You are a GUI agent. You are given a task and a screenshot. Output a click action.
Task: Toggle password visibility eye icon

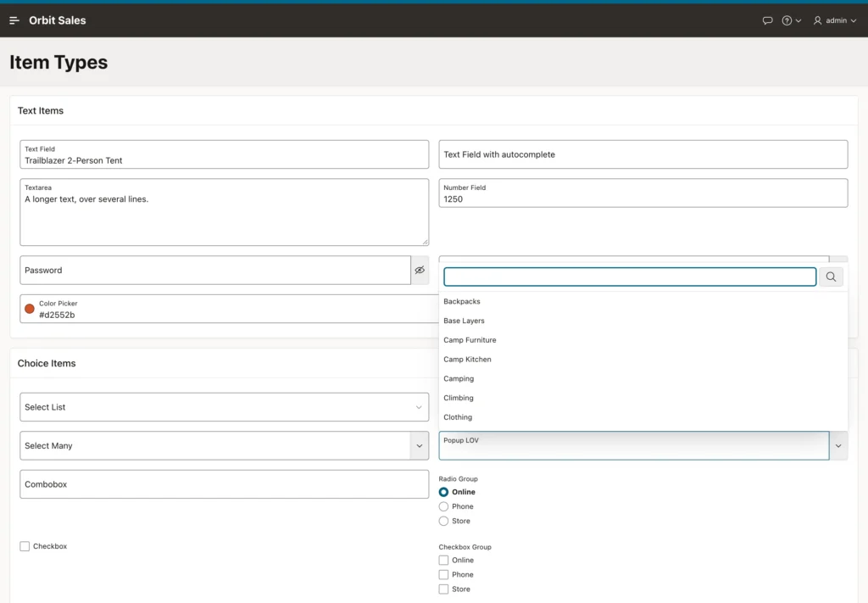pos(420,271)
